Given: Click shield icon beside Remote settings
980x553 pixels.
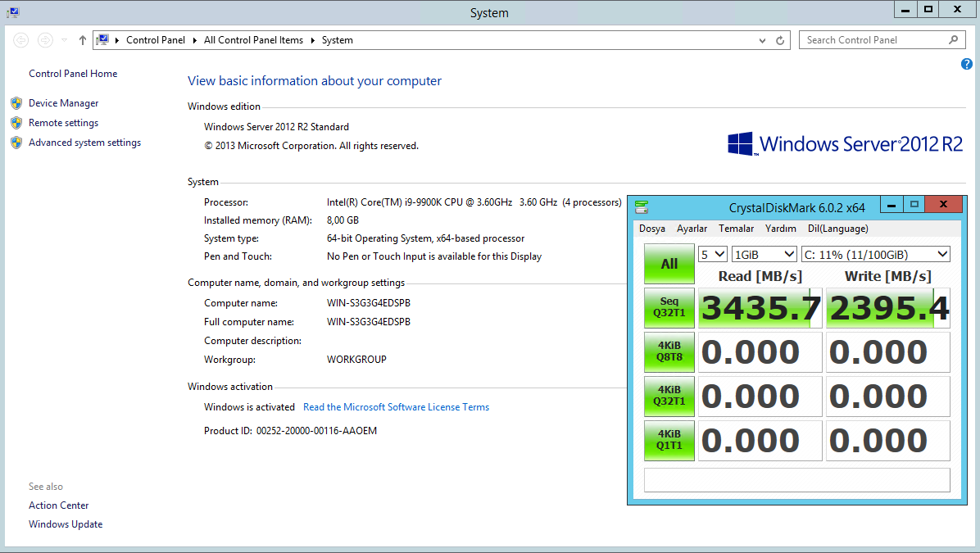Looking at the screenshot, I should tap(17, 123).
